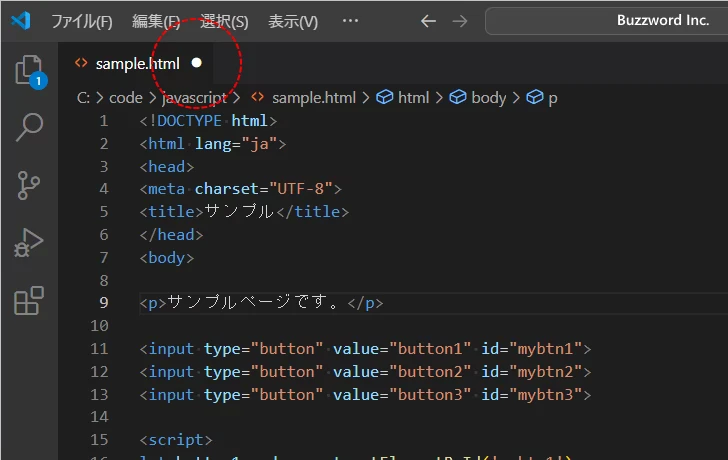
Task: Click the サンプルページです paragraph line
Action: 261,303
